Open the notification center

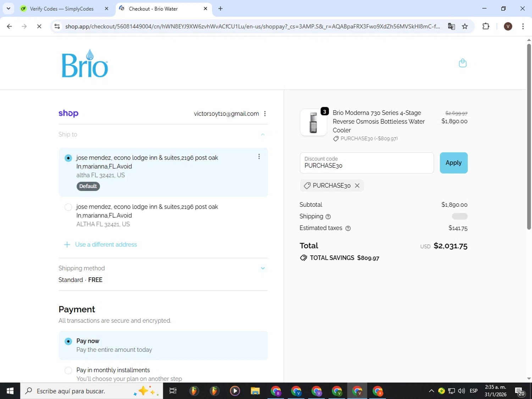tap(520, 391)
